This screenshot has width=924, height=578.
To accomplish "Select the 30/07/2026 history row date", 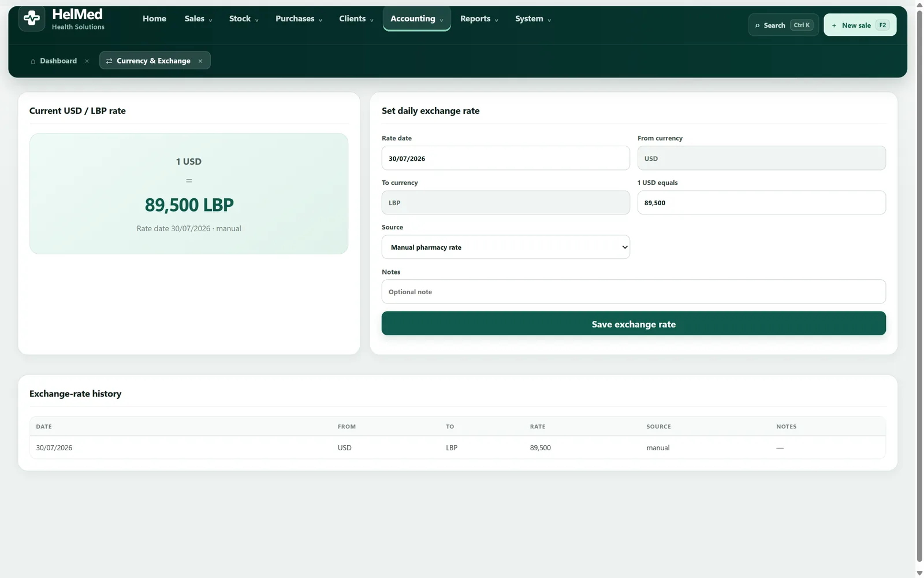I will (x=54, y=448).
